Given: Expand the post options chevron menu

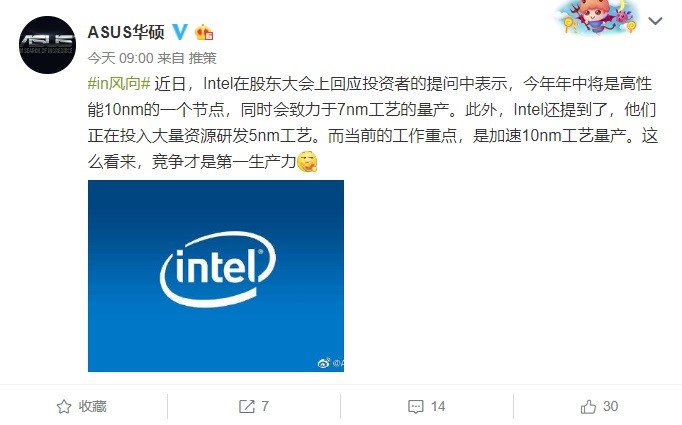Looking at the screenshot, I should tap(655, 21).
